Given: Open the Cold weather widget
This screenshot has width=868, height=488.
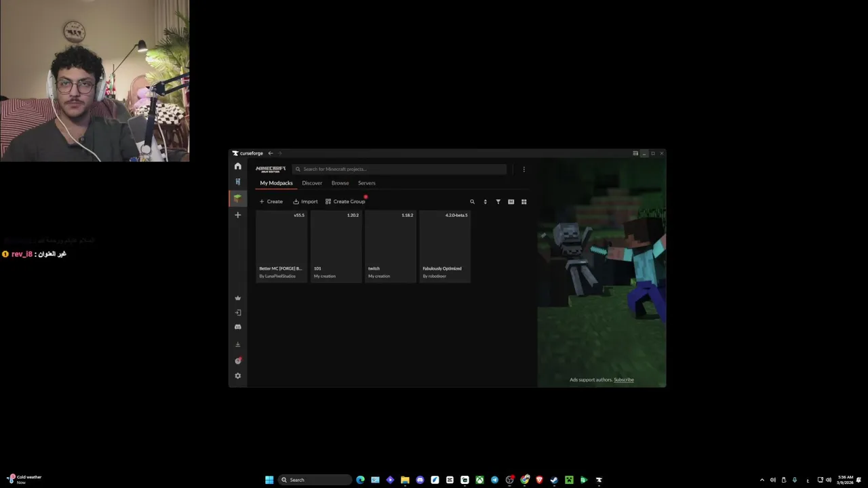Looking at the screenshot, I should click(x=24, y=479).
